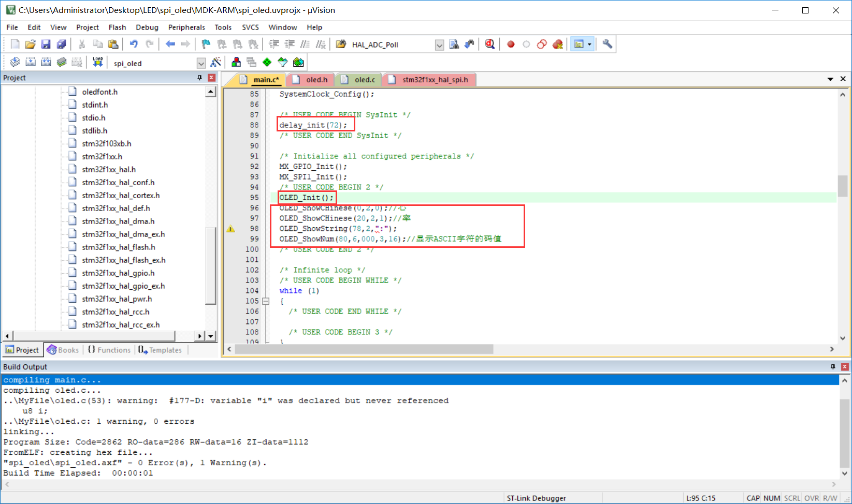Start the debug session icon
The width and height of the screenshot is (852, 504).
[489, 45]
